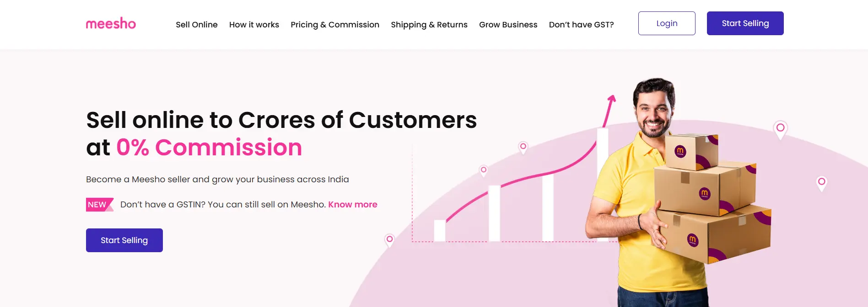The image size is (868, 307).
Task: Open the Don't have GST? page
Action: click(581, 25)
